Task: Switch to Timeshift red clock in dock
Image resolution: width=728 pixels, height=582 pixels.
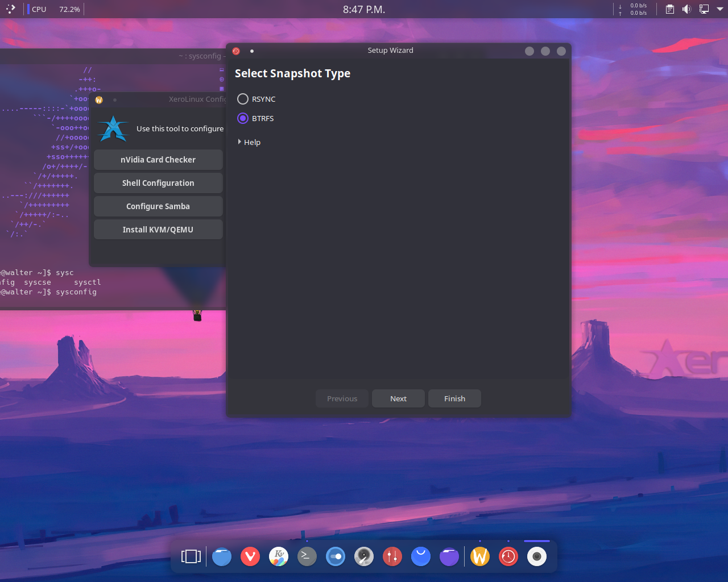Action: tap(508, 556)
